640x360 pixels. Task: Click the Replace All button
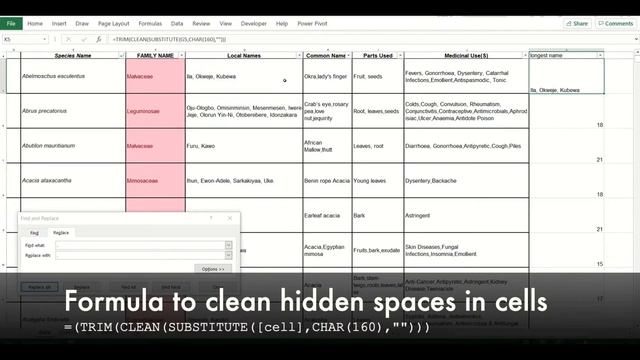[x=40, y=287]
